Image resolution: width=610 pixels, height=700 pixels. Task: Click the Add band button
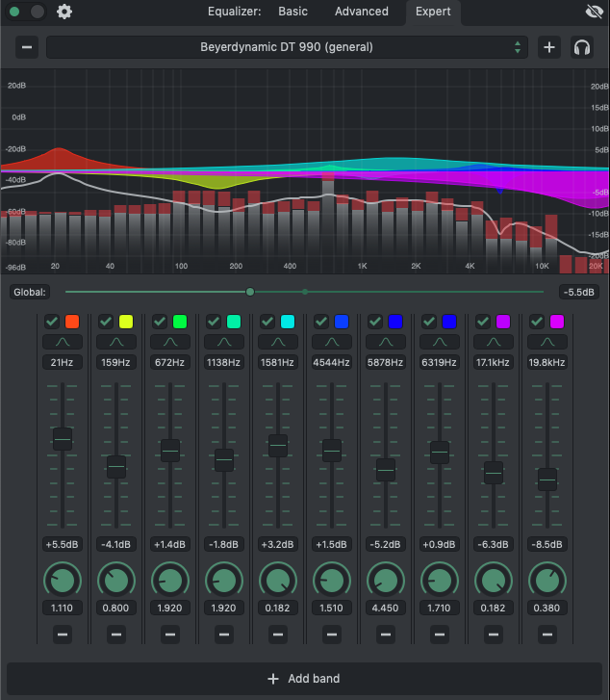pos(304,679)
